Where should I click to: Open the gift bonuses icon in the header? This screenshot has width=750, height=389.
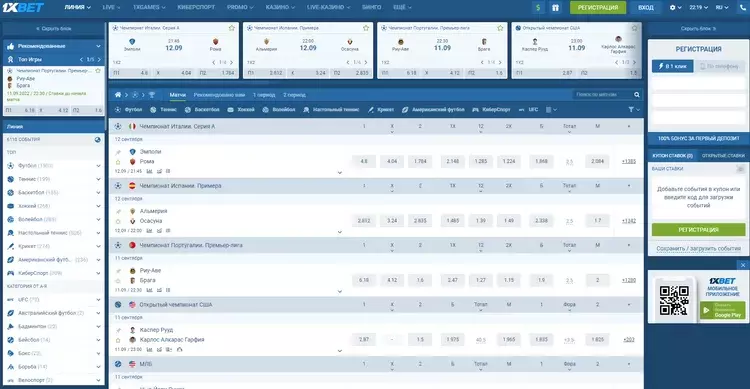555,8
